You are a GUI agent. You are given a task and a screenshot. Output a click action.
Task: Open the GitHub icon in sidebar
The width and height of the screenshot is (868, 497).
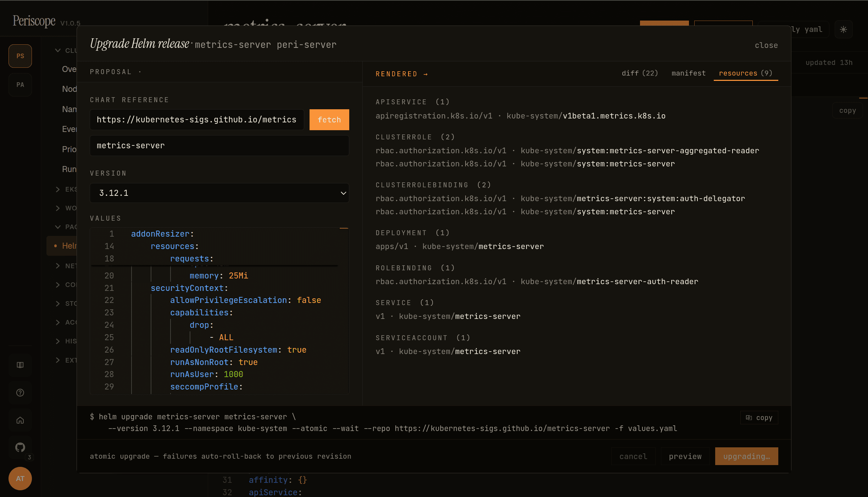20,448
